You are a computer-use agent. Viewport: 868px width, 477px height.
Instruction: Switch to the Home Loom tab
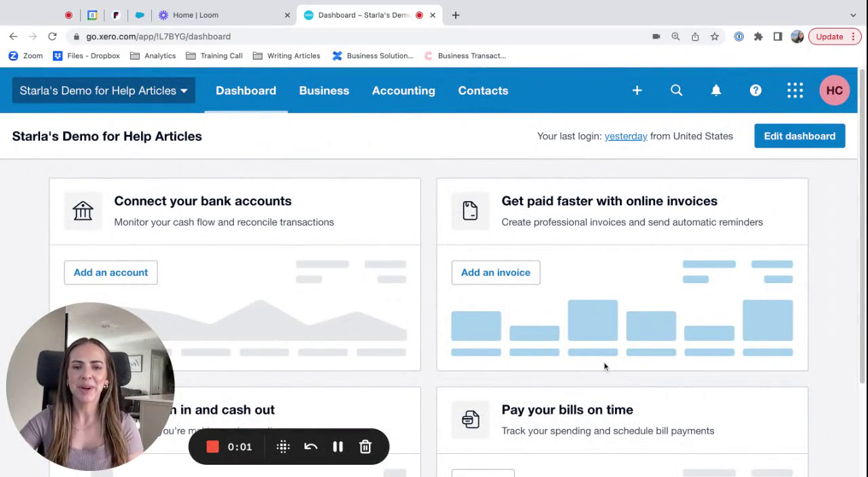[197, 14]
